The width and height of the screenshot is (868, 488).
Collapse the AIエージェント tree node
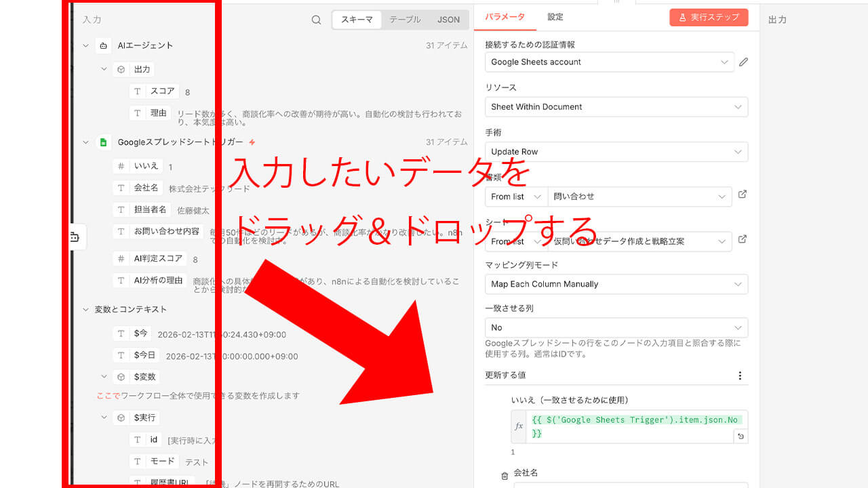(85, 45)
